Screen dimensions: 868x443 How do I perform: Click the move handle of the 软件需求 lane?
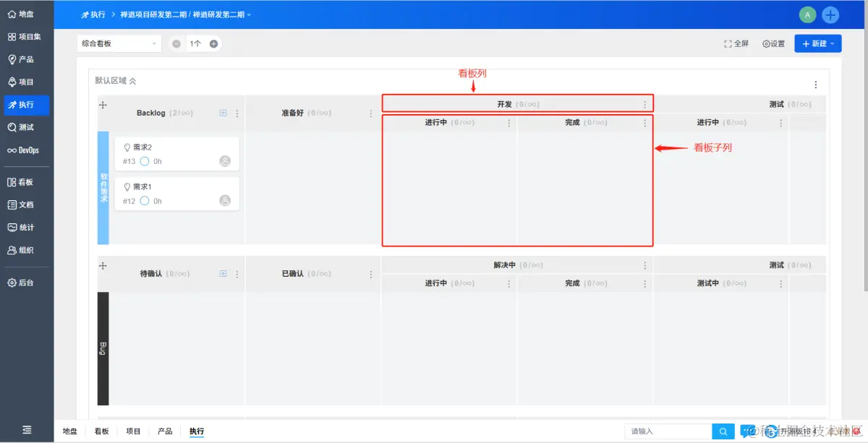[103, 105]
